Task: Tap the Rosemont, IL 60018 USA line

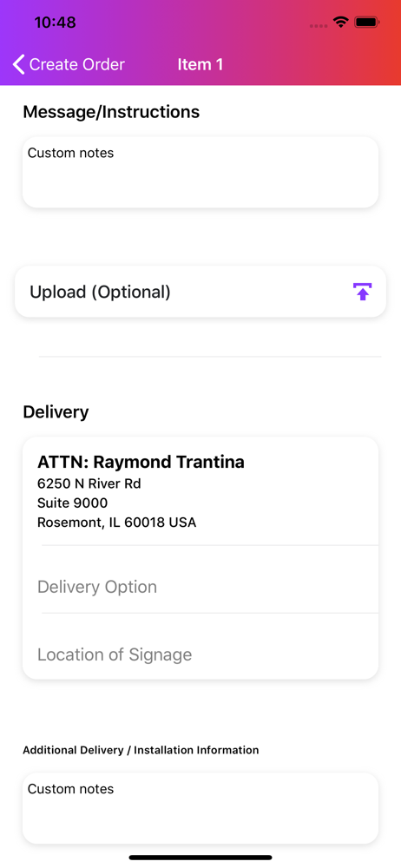Action: (x=116, y=522)
